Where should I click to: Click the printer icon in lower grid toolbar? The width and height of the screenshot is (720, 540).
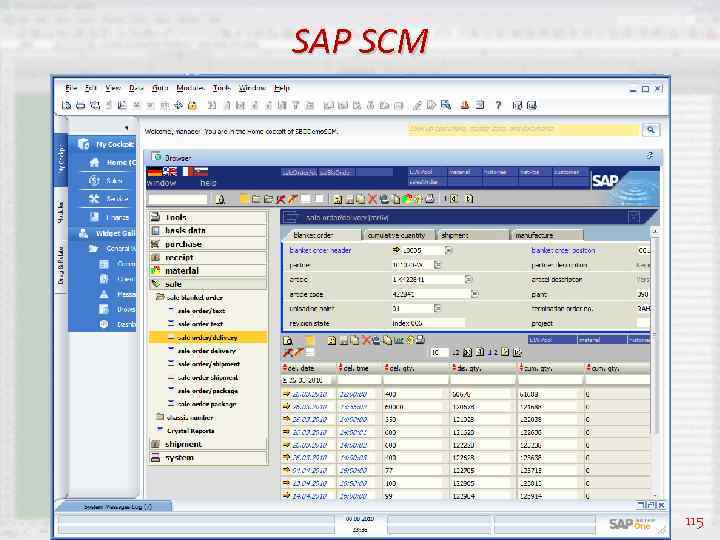pos(420,340)
